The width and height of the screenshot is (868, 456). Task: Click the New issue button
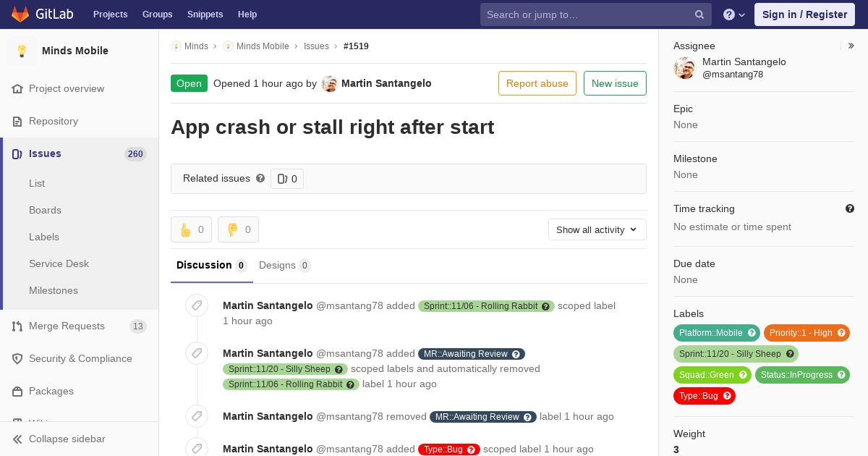(615, 83)
